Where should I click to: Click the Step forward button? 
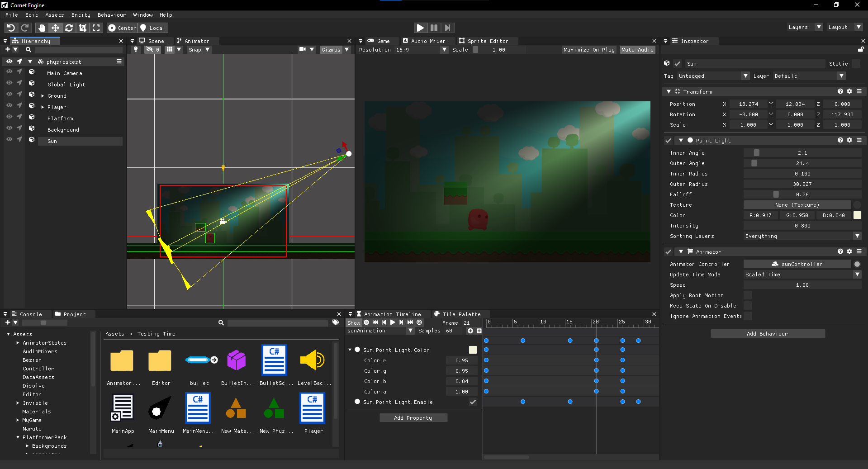coord(447,28)
